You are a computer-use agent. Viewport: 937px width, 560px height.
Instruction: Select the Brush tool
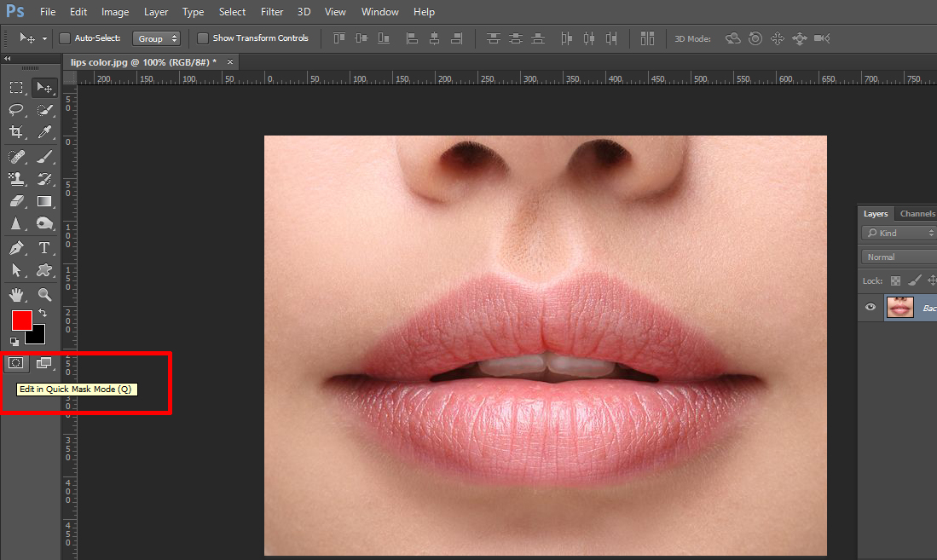coord(44,156)
